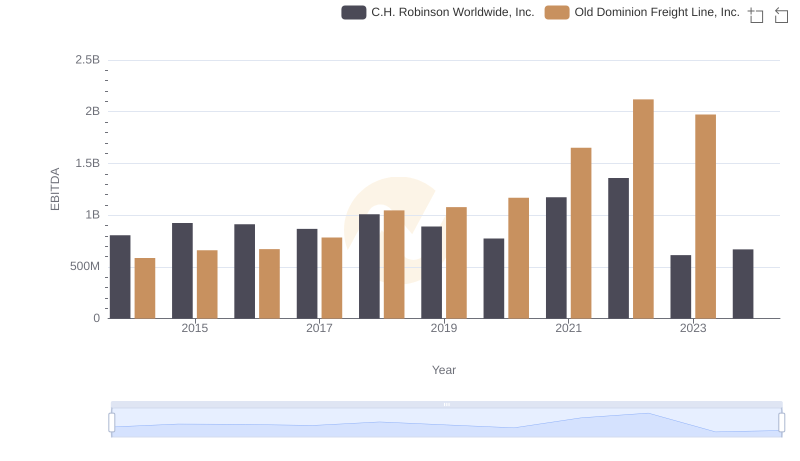Click the right data zoom slider handle

[x=782, y=422]
